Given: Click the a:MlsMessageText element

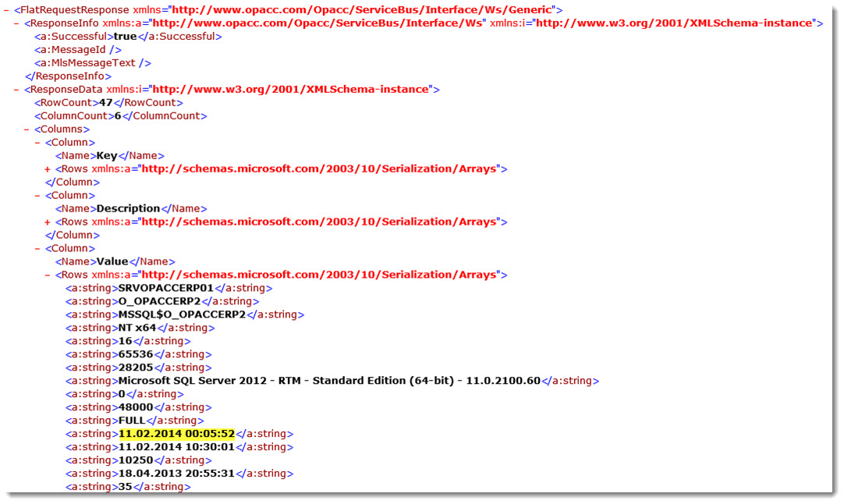Looking at the screenshot, I should pyautogui.click(x=92, y=63).
